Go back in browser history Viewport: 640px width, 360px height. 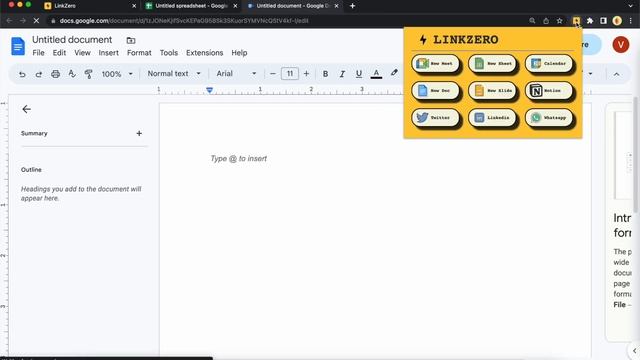pyautogui.click(x=9, y=20)
